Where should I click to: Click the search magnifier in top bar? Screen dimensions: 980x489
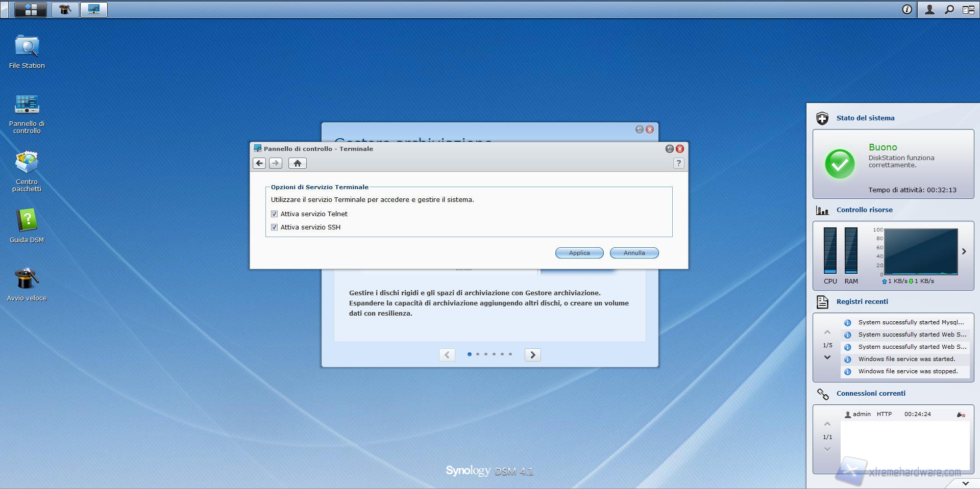click(x=949, y=9)
